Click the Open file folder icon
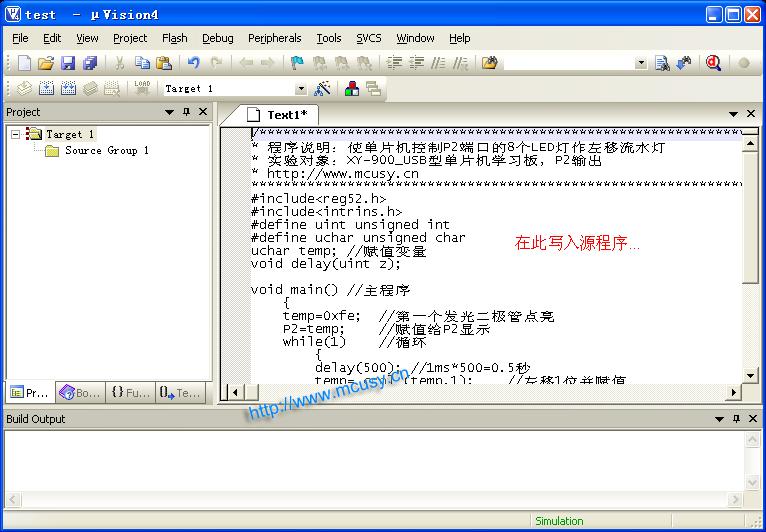Screen dimensions: 766x532 (x=46, y=63)
